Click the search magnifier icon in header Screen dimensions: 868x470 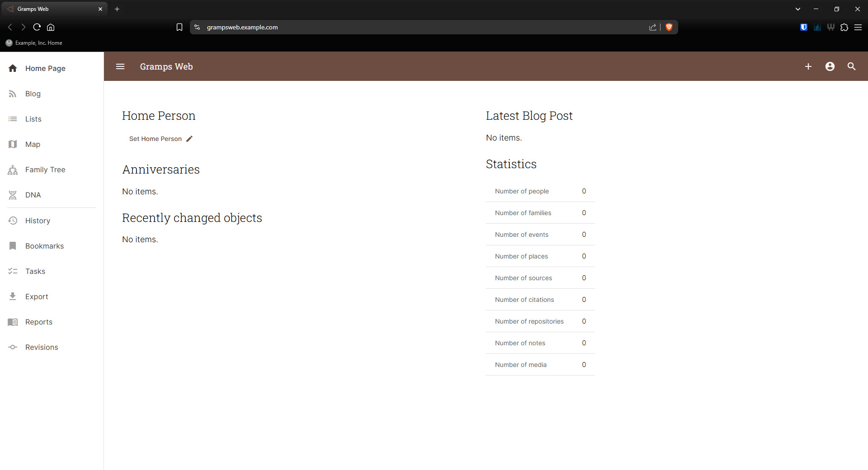click(851, 66)
